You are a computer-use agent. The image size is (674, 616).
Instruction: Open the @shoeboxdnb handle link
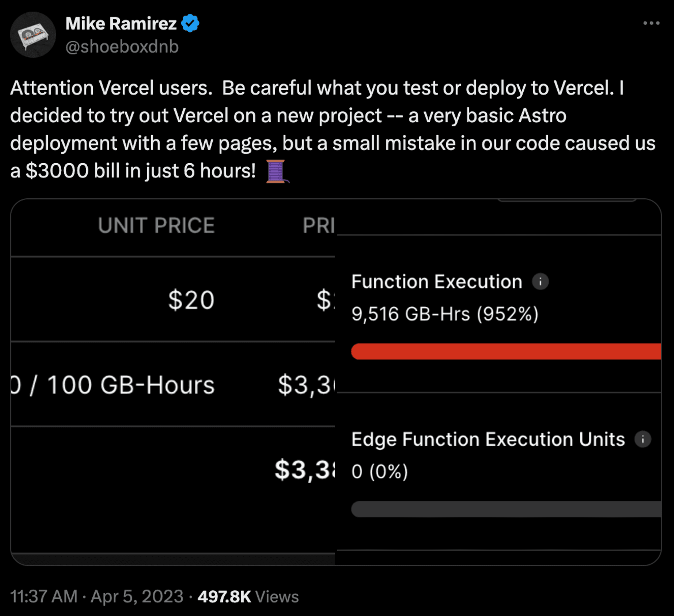122,46
